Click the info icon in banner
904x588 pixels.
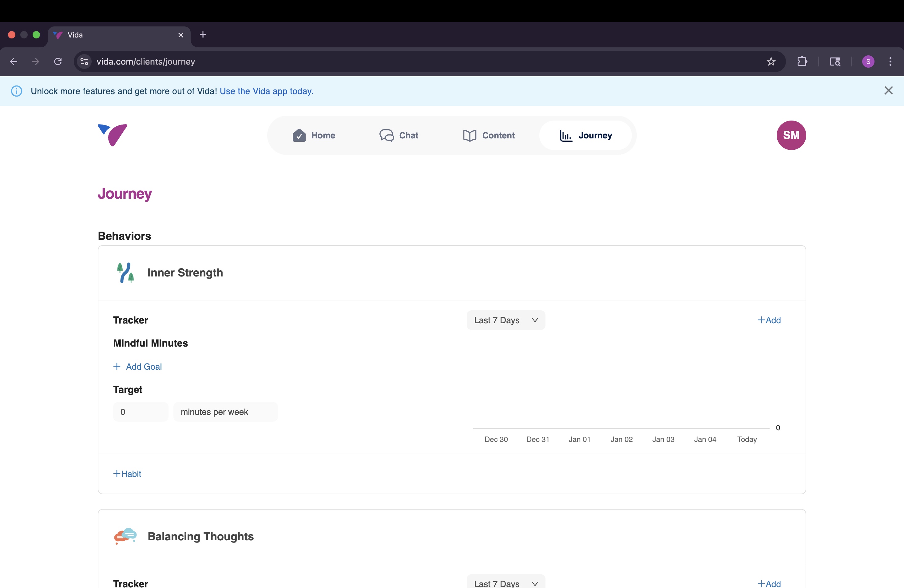[x=16, y=91]
